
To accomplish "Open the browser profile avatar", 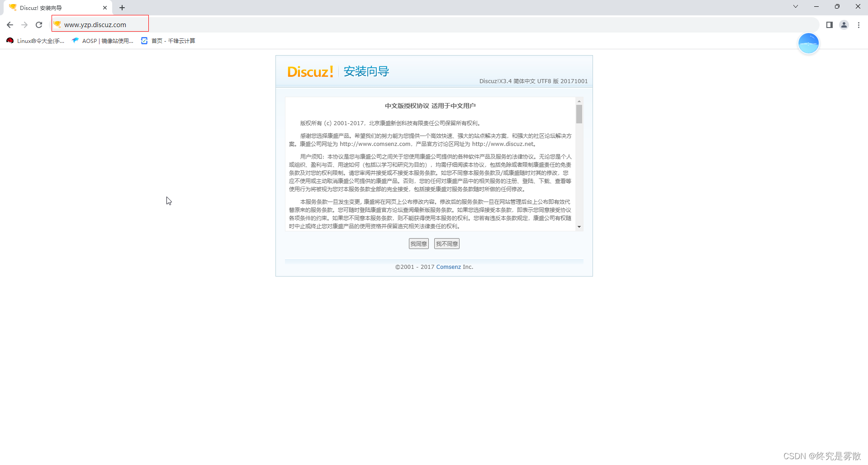I will click(x=844, y=25).
